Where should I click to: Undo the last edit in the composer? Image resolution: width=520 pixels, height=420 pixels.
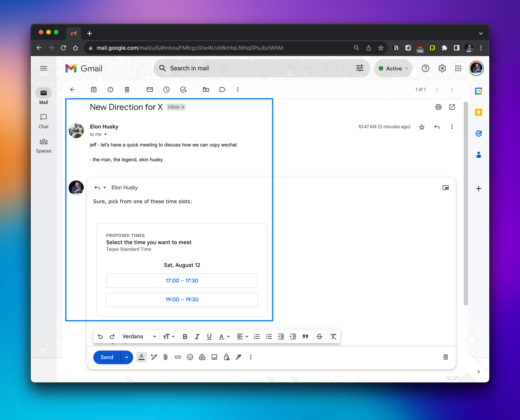click(100, 337)
